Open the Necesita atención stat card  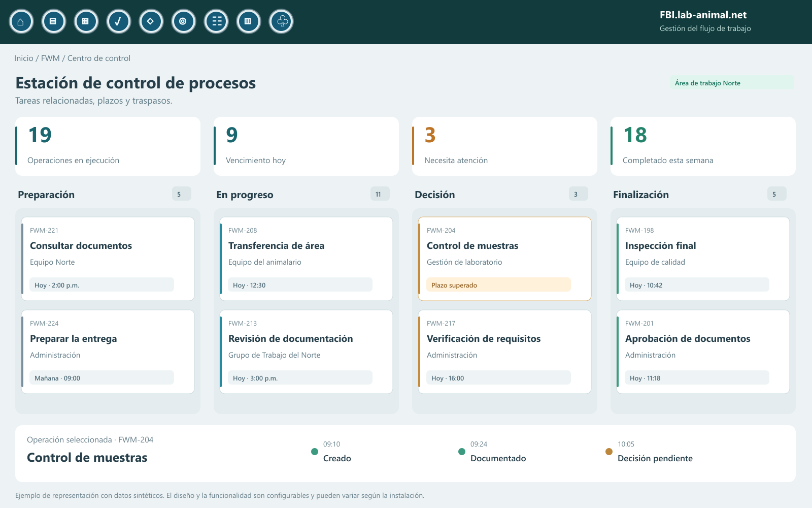[x=504, y=146]
